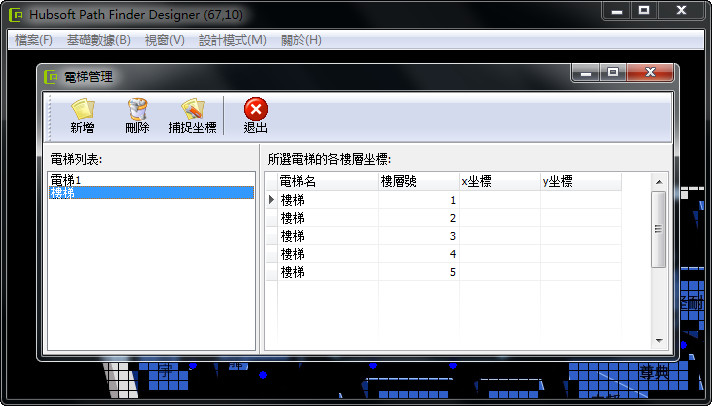Open the 基礎數據(B) menu

[x=98, y=40]
